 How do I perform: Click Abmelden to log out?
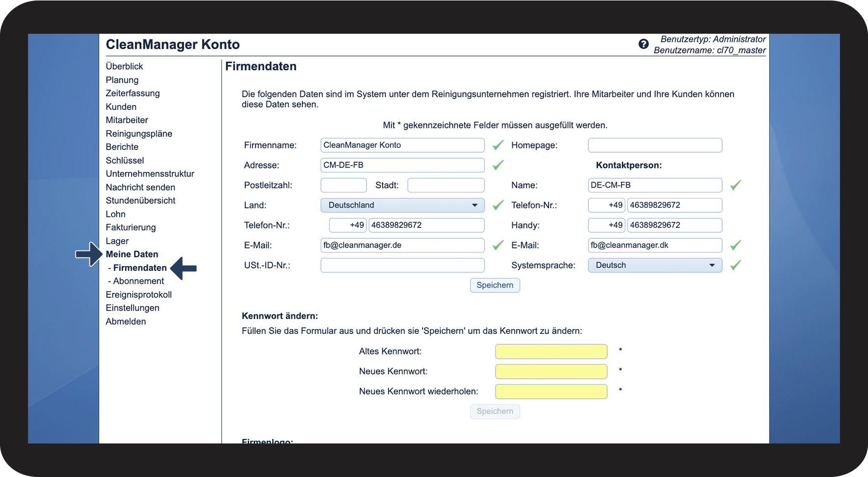click(x=126, y=321)
